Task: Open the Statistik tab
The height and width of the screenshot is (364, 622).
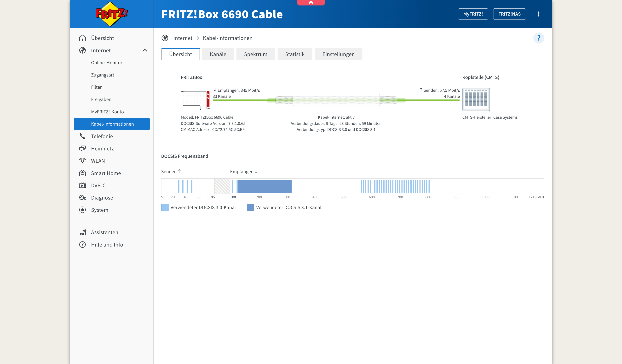Action: 295,54
